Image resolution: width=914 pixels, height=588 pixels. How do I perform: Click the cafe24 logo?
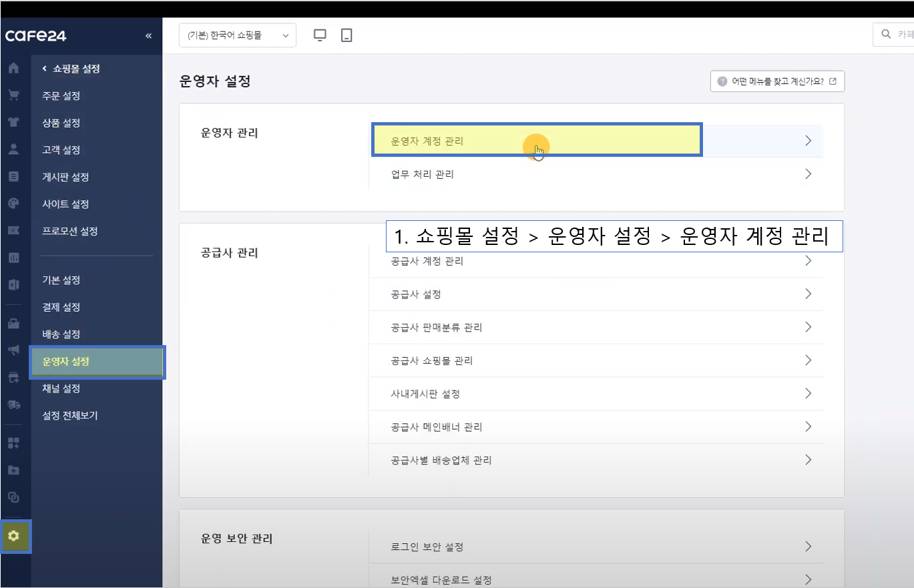click(x=36, y=36)
